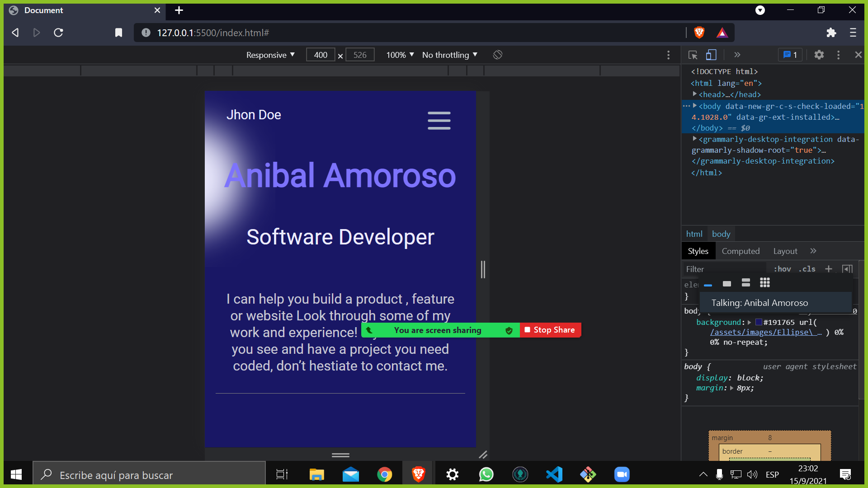Reload the page

(x=58, y=33)
